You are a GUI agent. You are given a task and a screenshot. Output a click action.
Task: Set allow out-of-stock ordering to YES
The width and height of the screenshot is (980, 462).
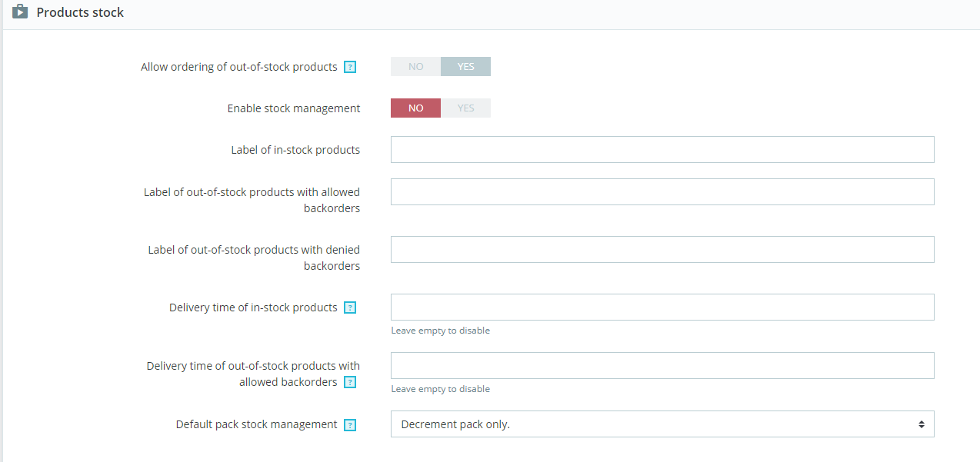point(465,67)
